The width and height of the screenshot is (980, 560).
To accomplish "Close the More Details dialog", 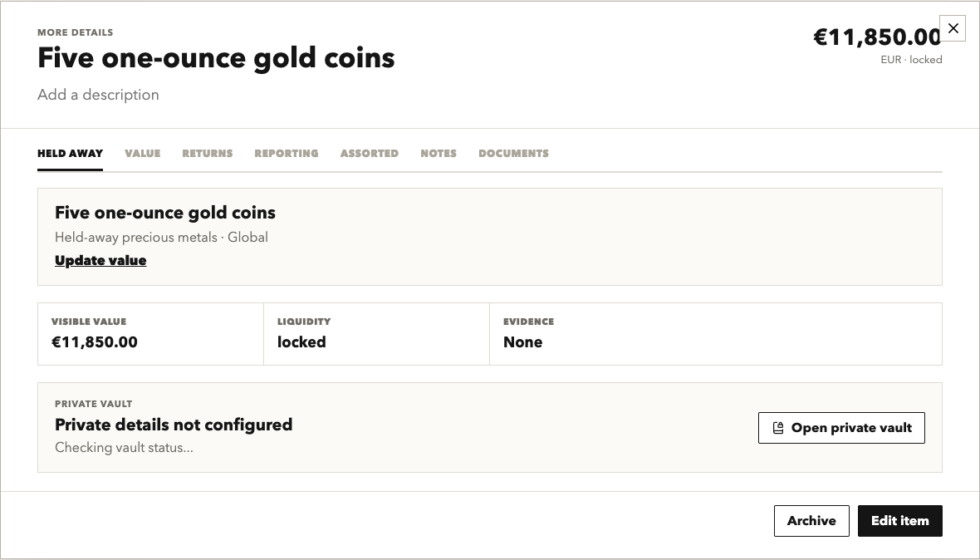I will click(x=953, y=28).
